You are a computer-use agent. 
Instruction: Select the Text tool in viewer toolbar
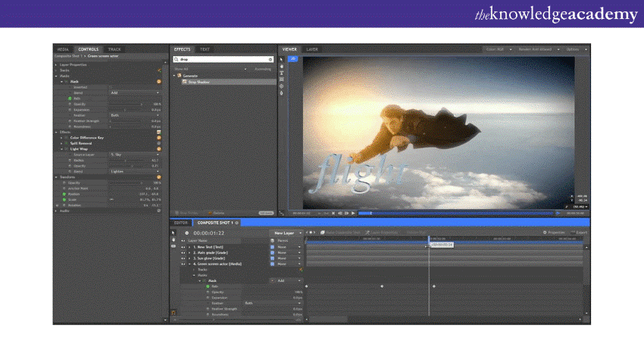point(283,74)
